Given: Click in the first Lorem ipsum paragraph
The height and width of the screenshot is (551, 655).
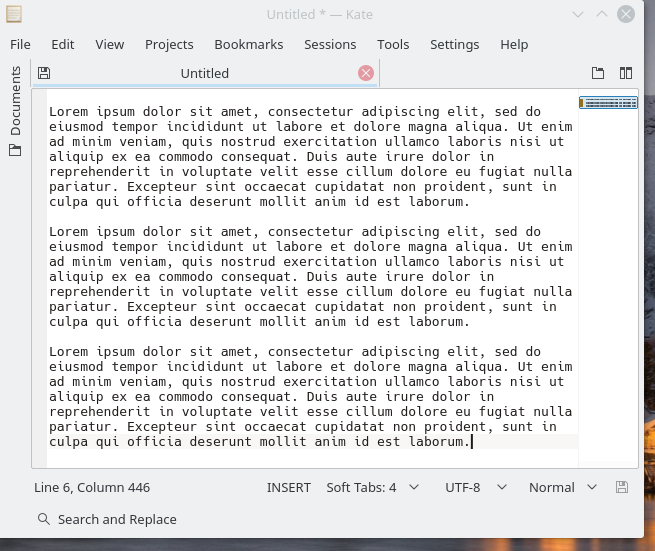Looking at the screenshot, I should [x=311, y=157].
